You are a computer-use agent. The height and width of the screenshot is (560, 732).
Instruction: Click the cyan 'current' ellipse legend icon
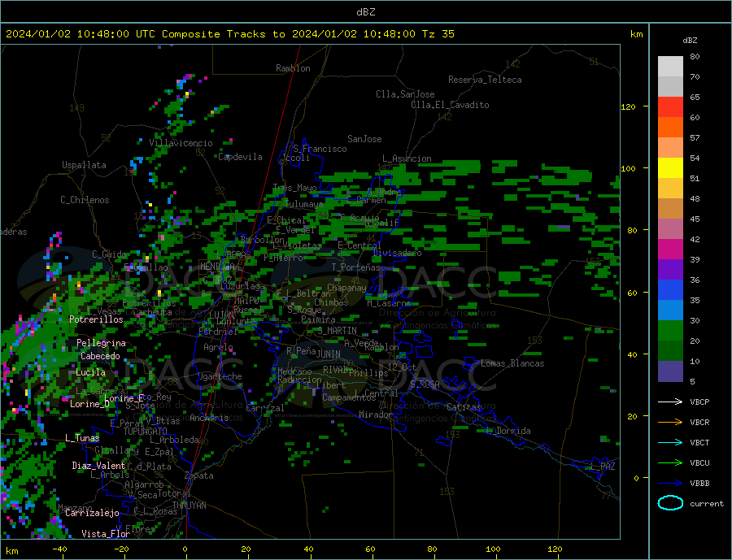click(670, 503)
